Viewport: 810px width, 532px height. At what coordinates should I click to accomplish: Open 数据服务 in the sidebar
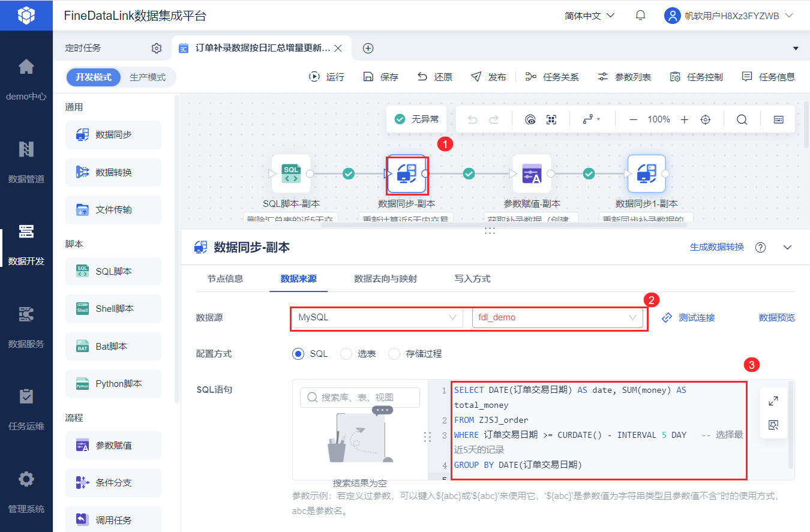(x=26, y=327)
